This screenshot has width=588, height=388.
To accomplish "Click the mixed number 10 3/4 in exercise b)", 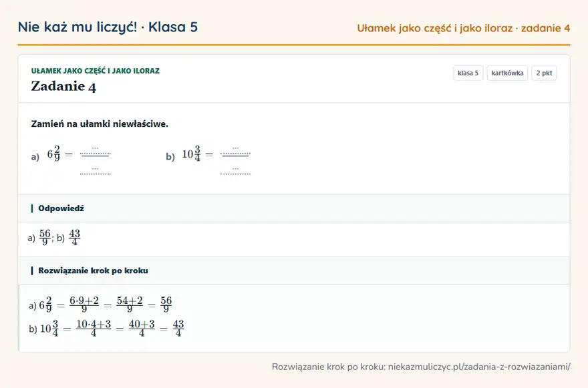I will (x=191, y=154).
